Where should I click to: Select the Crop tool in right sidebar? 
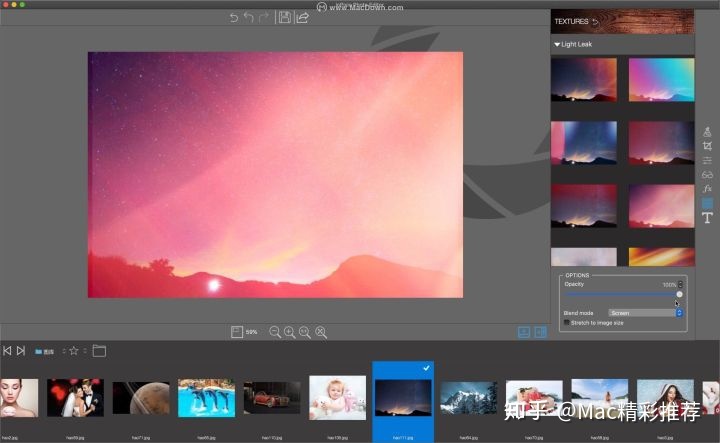tap(707, 146)
